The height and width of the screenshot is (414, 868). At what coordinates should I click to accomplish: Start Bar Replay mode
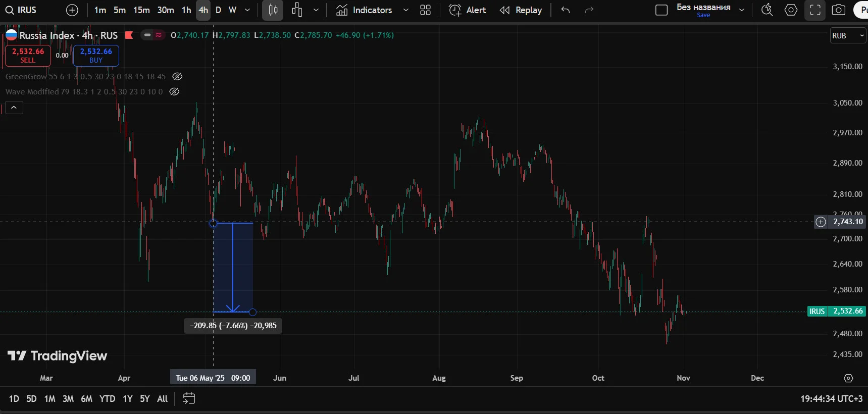click(521, 10)
